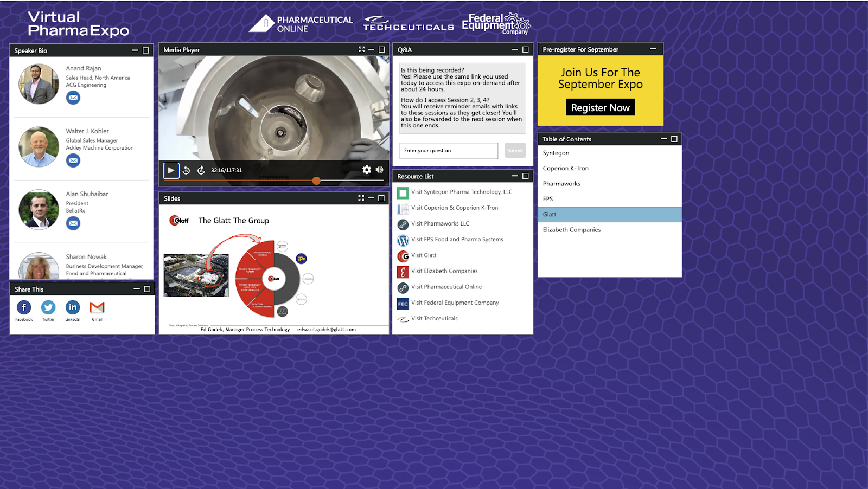The image size is (868, 489).
Task: Email Walter J. Kohler via envelope icon
Action: (x=73, y=160)
